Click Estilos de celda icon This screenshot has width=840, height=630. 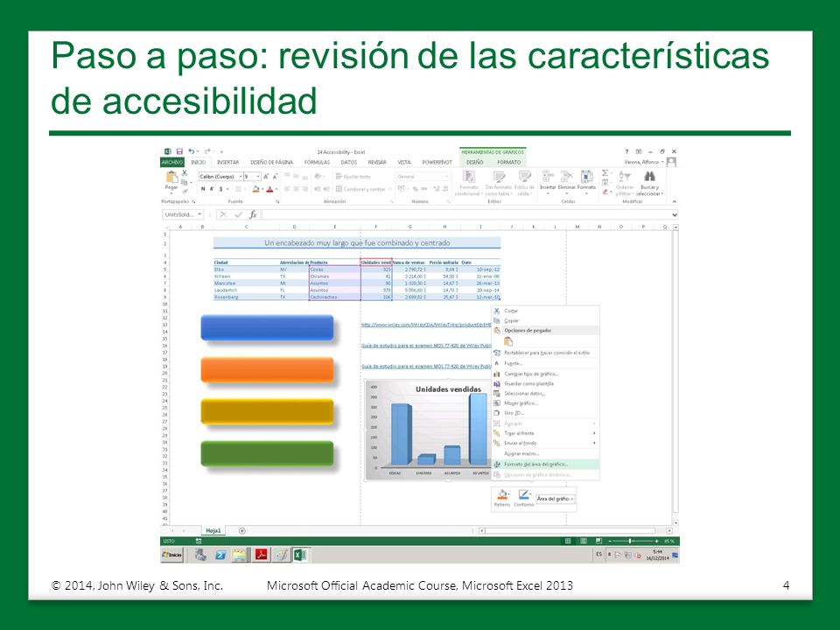(x=524, y=178)
